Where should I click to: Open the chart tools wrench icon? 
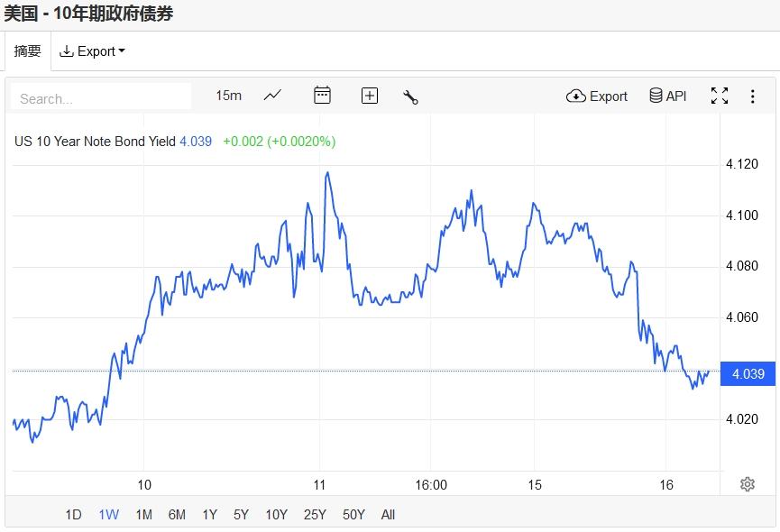(410, 96)
